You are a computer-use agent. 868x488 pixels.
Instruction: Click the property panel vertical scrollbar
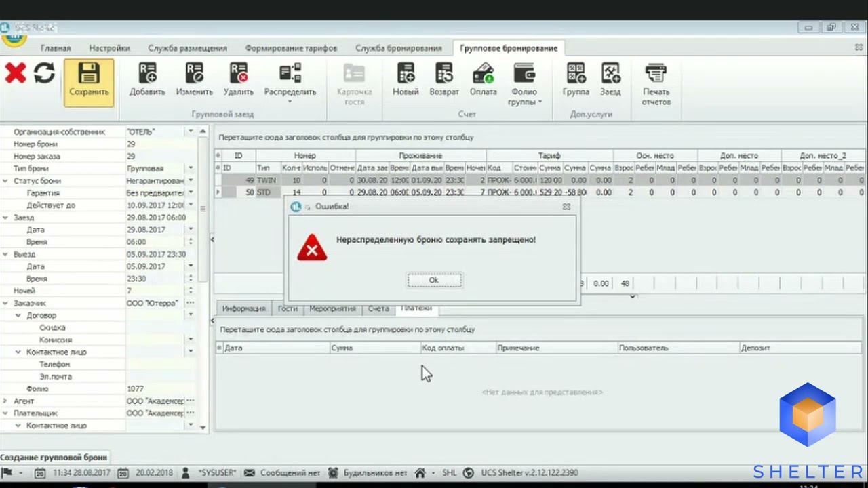203,210
